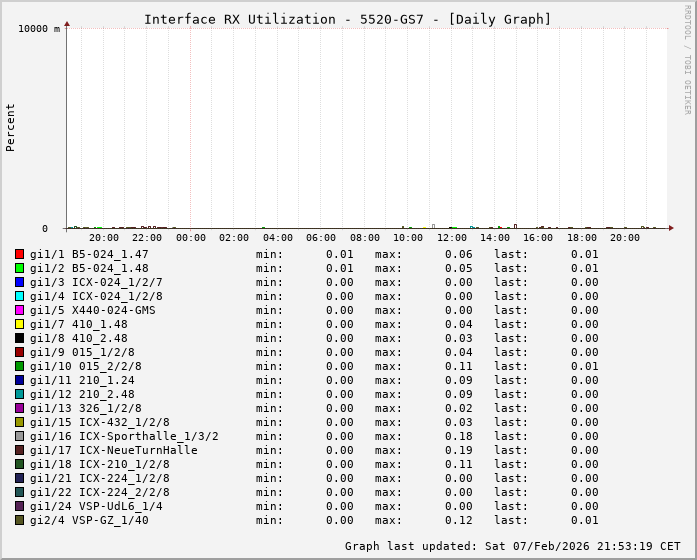Click the gi2/4 VSP-GZ_1/40 legend label
The width and height of the screenshot is (697, 560).
point(89,520)
